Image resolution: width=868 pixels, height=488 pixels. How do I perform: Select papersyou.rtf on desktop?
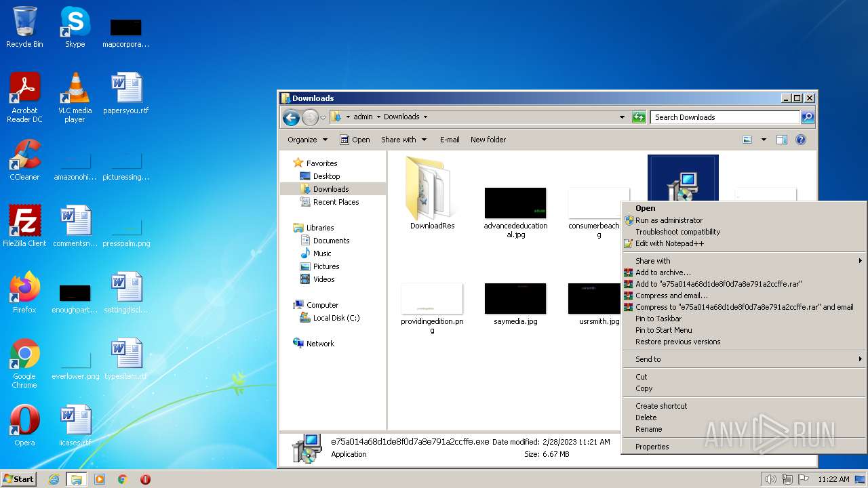[x=126, y=94]
